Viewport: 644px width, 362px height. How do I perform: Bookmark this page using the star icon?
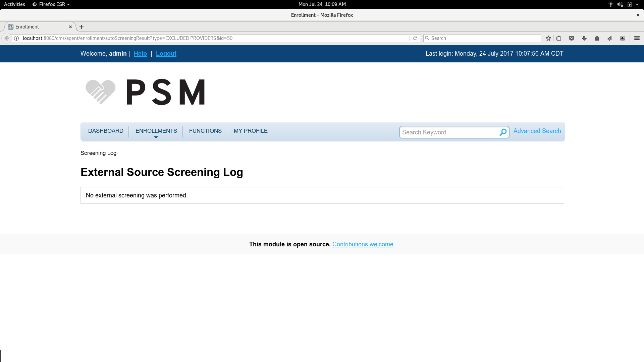pyautogui.click(x=548, y=38)
